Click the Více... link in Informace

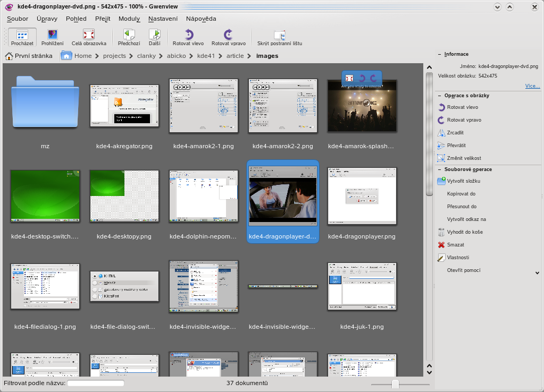(x=532, y=86)
